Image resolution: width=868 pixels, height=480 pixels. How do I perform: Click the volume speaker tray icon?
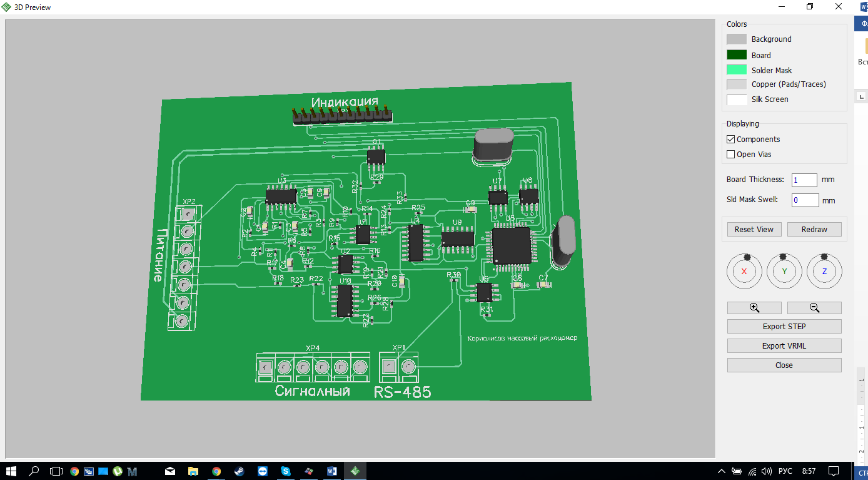[766, 471]
